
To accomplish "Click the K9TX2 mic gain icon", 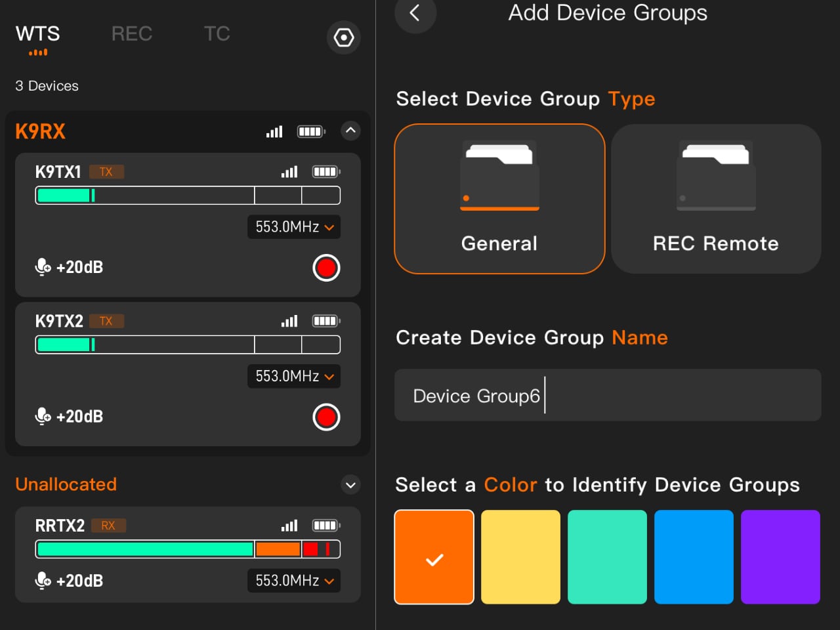I will (43, 416).
